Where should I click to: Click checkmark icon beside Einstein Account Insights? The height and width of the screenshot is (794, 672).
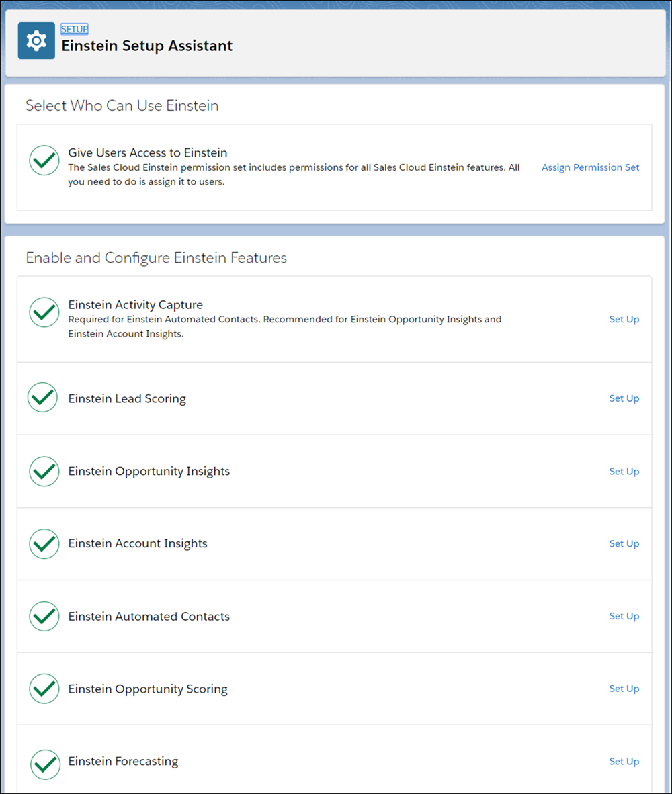pos(44,544)
